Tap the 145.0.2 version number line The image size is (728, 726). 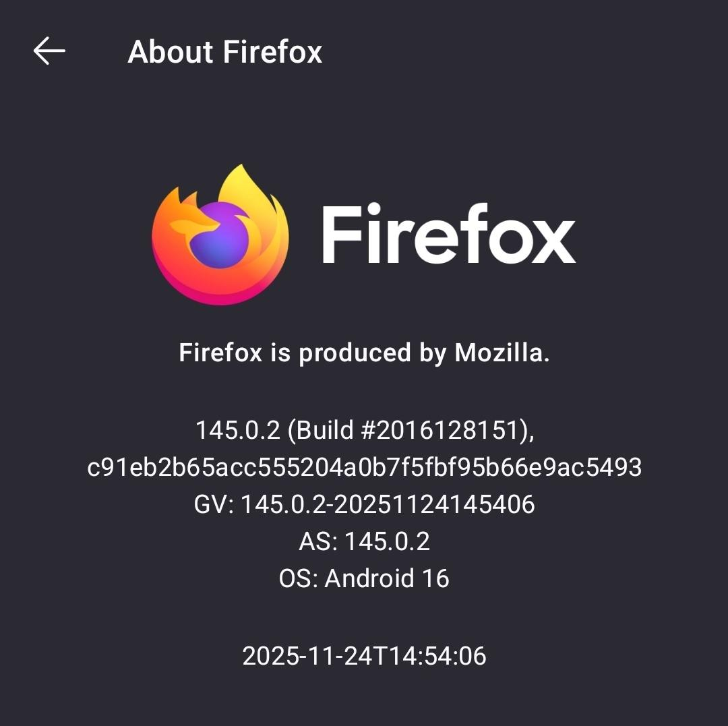click(x=365, y=430)
